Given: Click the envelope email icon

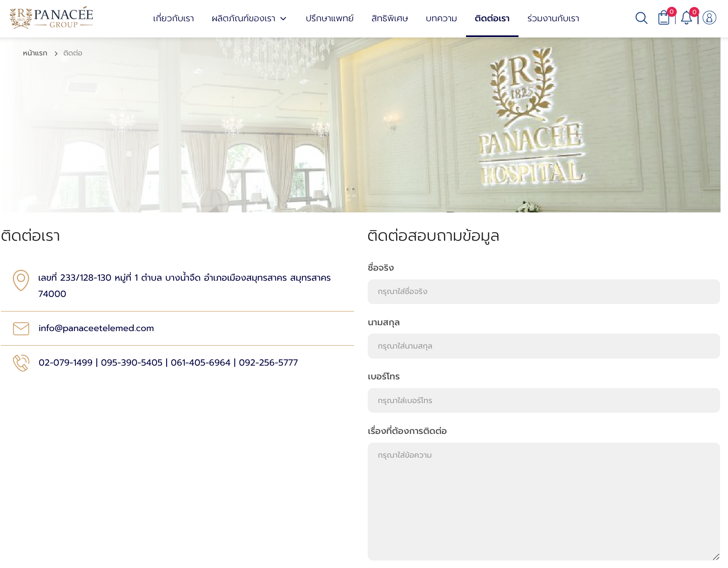Looking at the screenshot, I should tap(21, 329).
